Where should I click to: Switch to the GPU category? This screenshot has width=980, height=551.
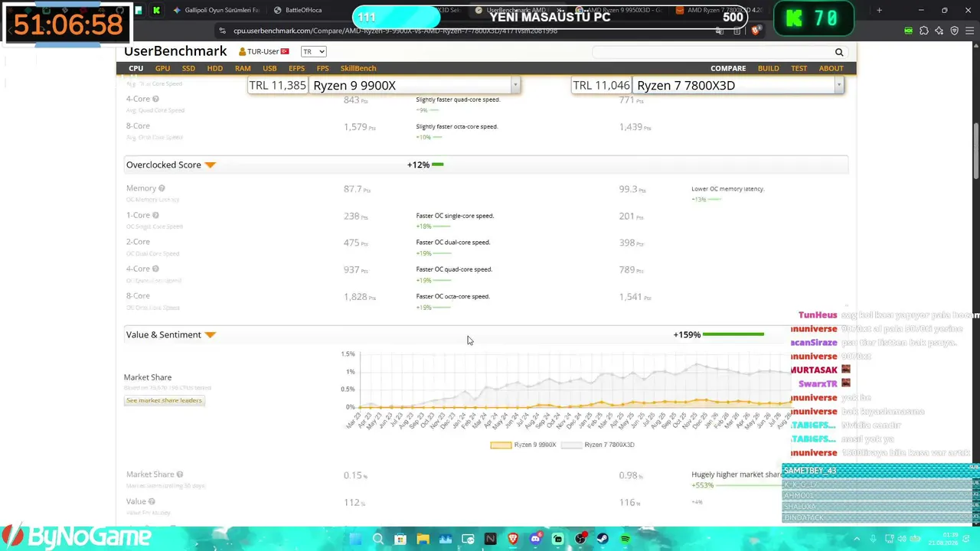click(162, 68)
